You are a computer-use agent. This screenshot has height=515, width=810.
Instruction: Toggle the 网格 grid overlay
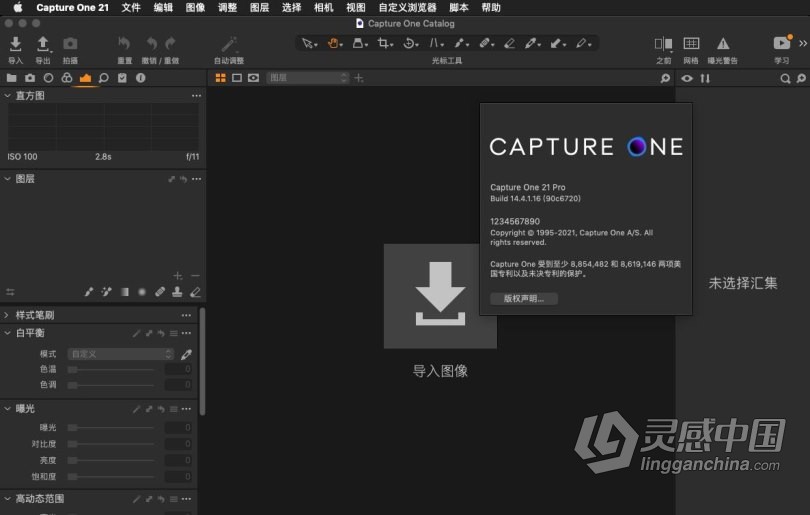click(691, 43)
